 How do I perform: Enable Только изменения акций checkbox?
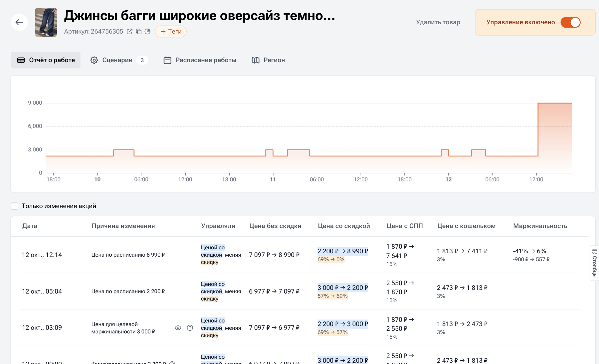click(15, 206)
